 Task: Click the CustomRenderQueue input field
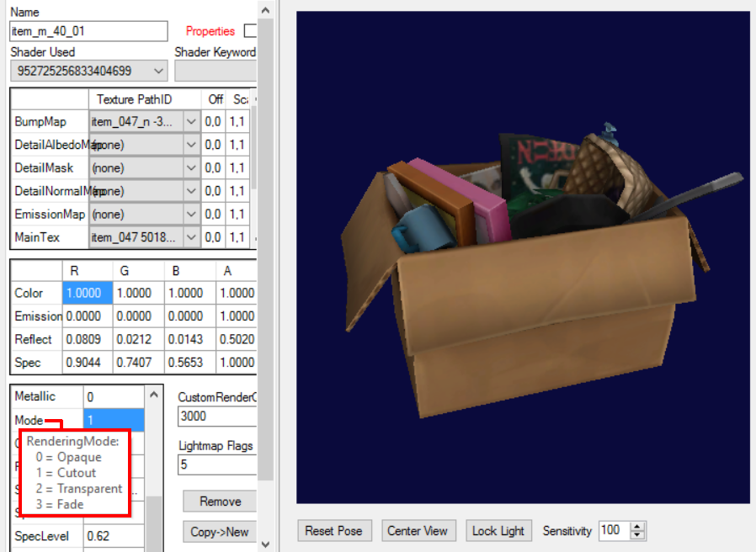coord(216,417)
